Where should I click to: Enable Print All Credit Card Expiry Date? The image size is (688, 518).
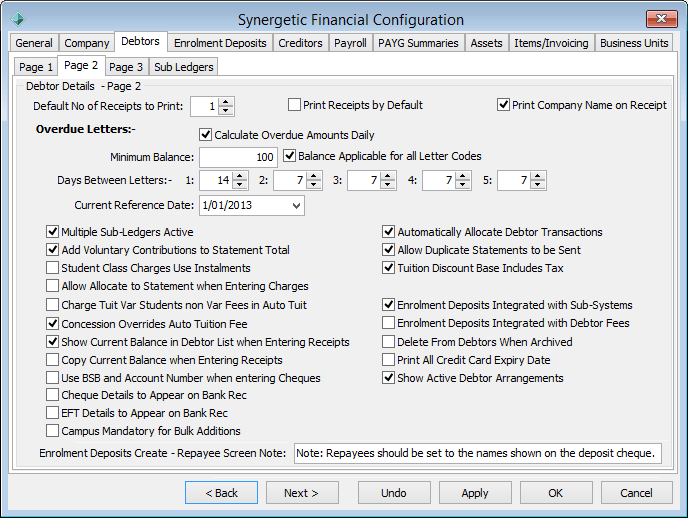click(x=388, y=360)
